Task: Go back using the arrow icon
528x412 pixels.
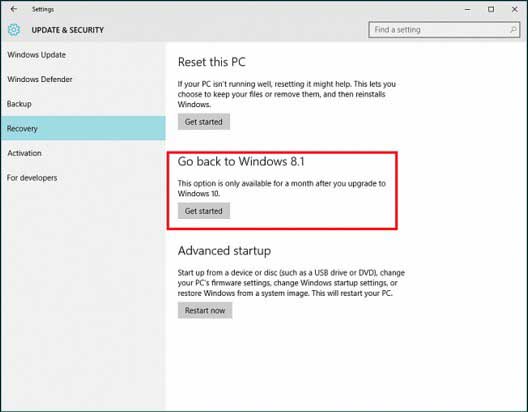Action: [13, 9]
